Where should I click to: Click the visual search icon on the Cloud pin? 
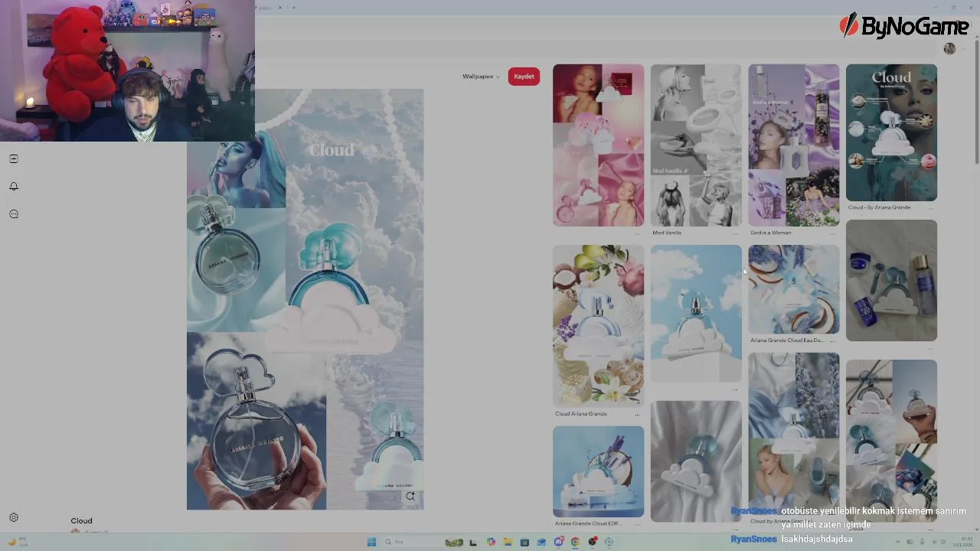pos(410,497)
